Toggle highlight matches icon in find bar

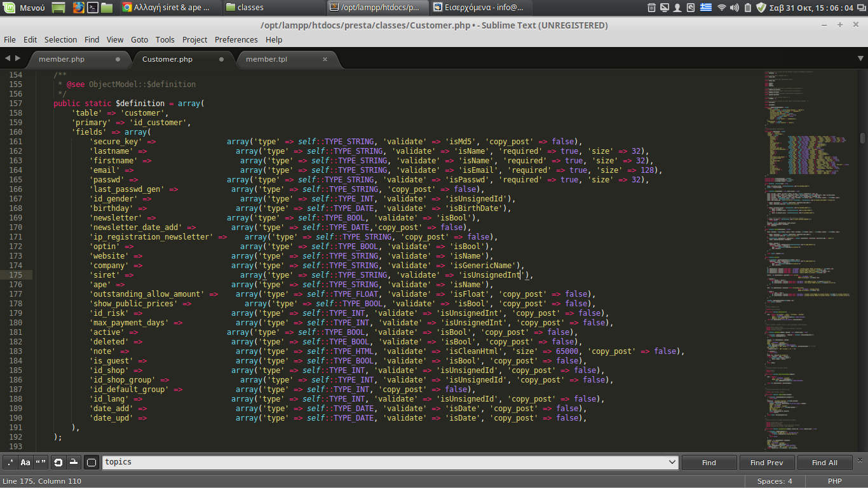pos(91,463)
